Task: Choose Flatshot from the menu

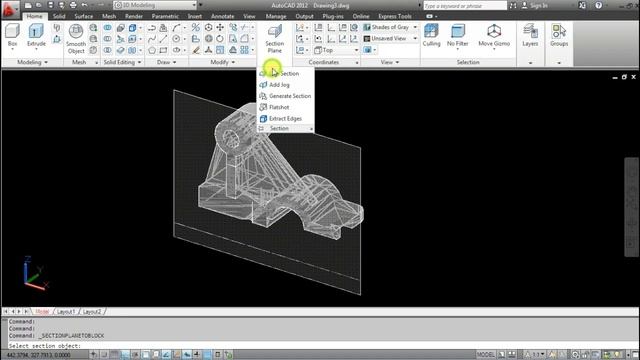Action: click(279, 107)
